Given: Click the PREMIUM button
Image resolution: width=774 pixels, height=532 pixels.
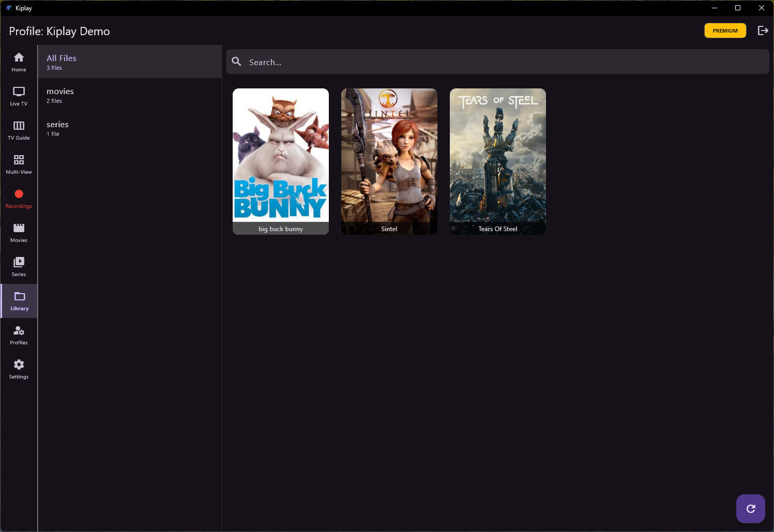Looking at the screenshot, I should [725, 31].
